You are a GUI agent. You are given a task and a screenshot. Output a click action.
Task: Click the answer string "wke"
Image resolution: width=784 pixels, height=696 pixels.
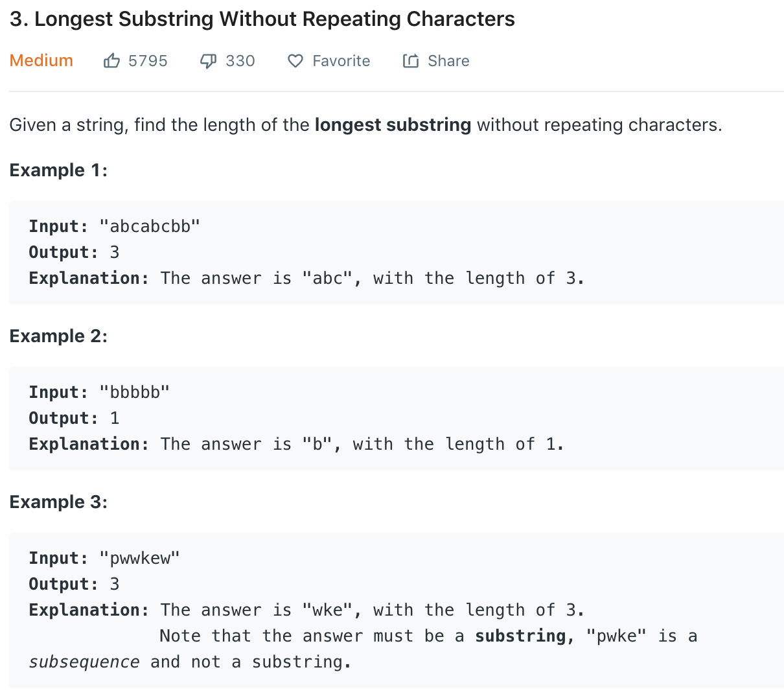pyautogui.click(x=328, y=610)
